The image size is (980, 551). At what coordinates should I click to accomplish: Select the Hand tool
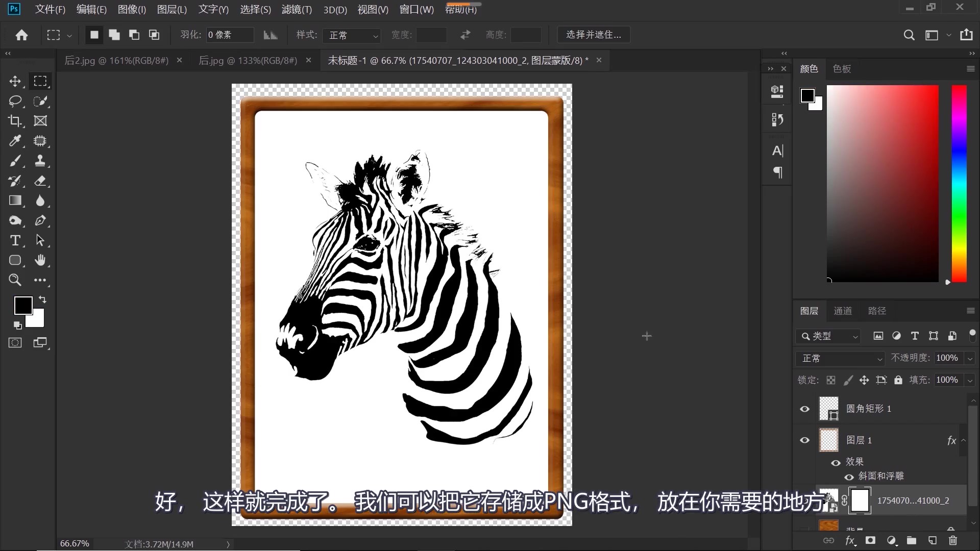(40, 260)
